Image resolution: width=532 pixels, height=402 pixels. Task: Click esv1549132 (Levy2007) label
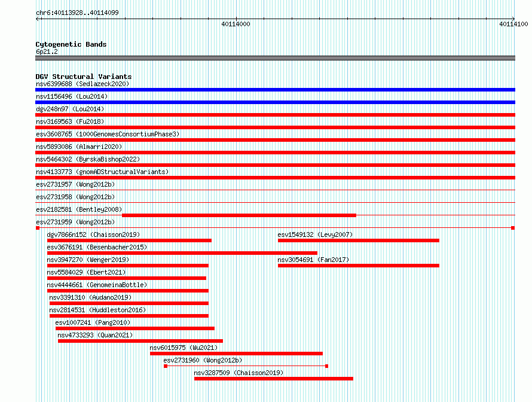[315, 234]
